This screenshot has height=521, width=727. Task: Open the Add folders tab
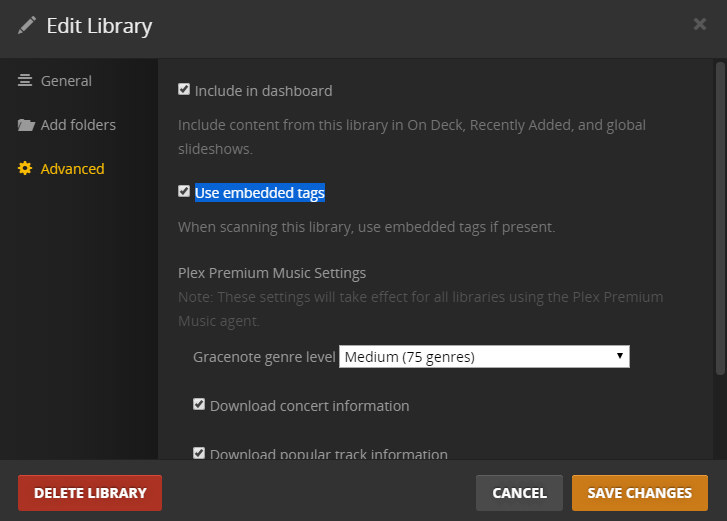(78, 125)
